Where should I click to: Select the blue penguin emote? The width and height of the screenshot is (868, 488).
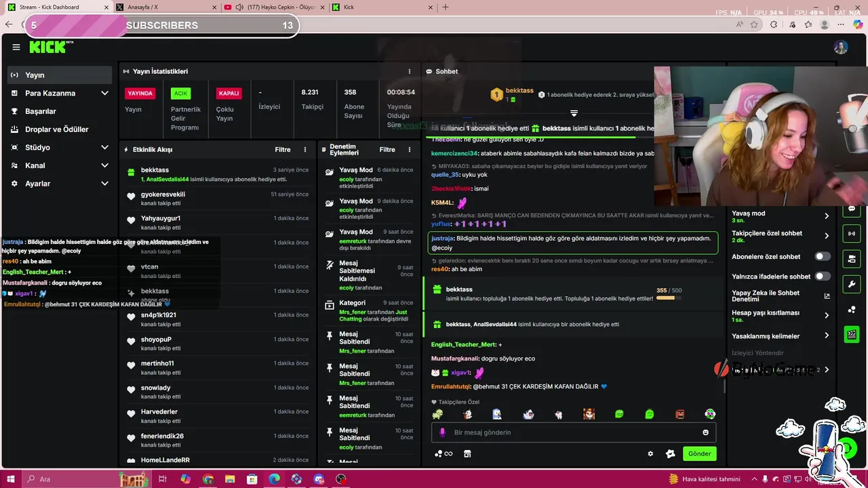[497, 414]
